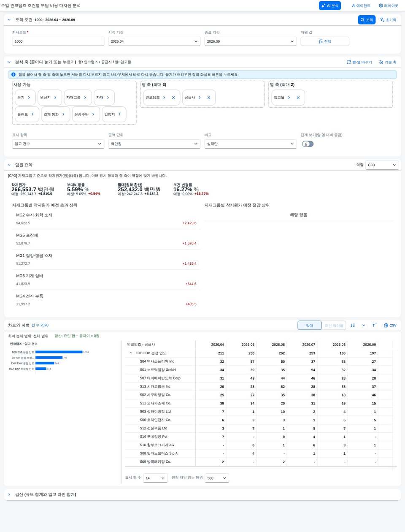The width and height of the screenshot is (405, 532).
Task: Switch to the 막대 chart view
Action: (x=310, y=326)
